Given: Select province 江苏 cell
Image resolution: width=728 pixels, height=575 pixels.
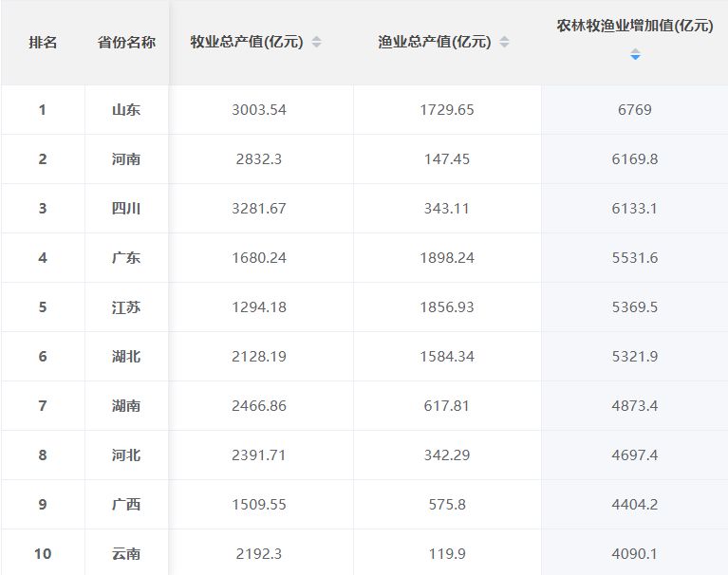Looking at the screenshot, I should point(126,307).
